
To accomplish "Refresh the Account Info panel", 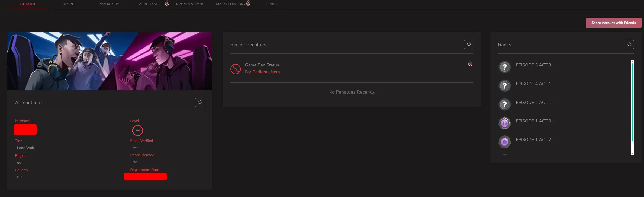I will (199, 103).
